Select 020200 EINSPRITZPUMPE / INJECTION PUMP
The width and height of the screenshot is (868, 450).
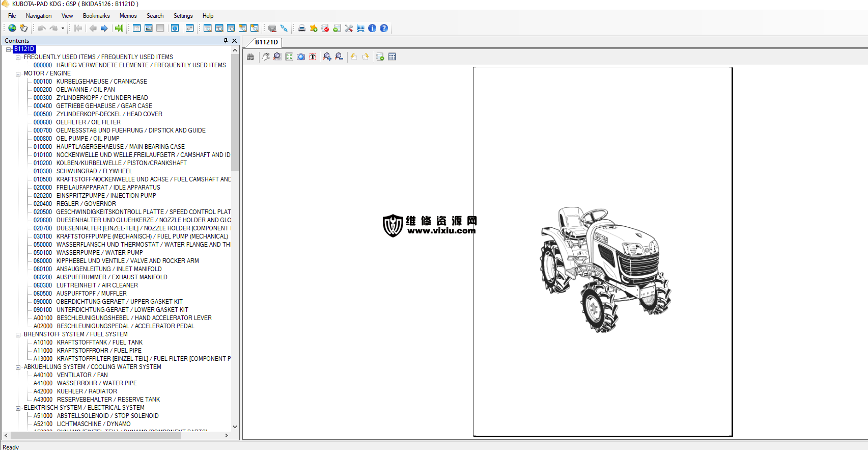pos(95,196)
